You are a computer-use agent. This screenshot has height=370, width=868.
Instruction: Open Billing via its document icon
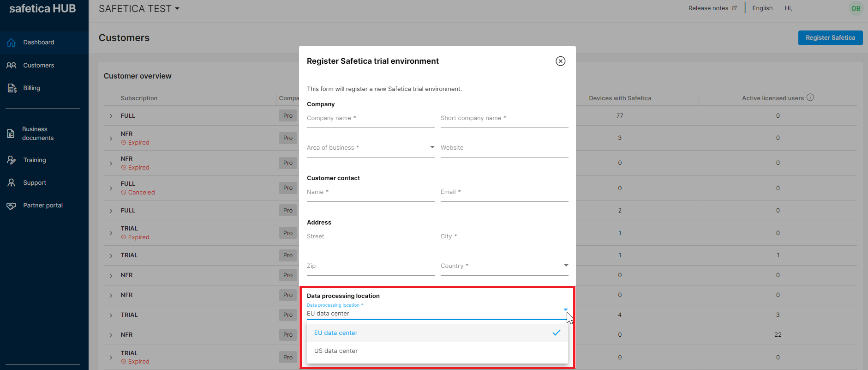[12, 88]
